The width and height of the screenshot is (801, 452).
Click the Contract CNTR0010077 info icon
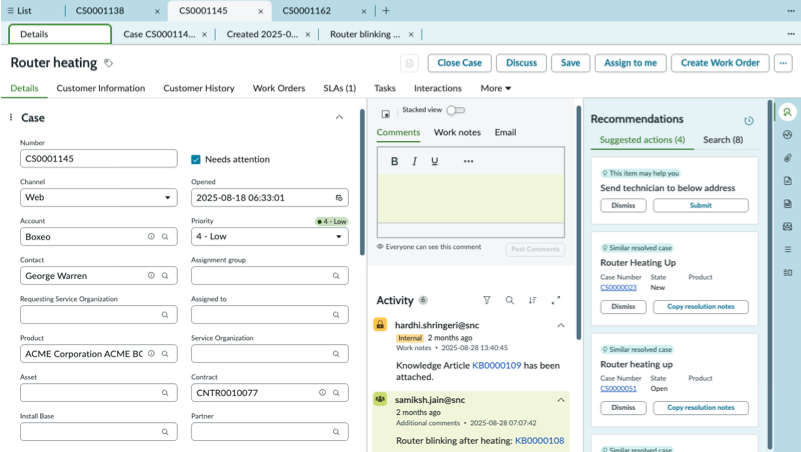click(322, 393)
